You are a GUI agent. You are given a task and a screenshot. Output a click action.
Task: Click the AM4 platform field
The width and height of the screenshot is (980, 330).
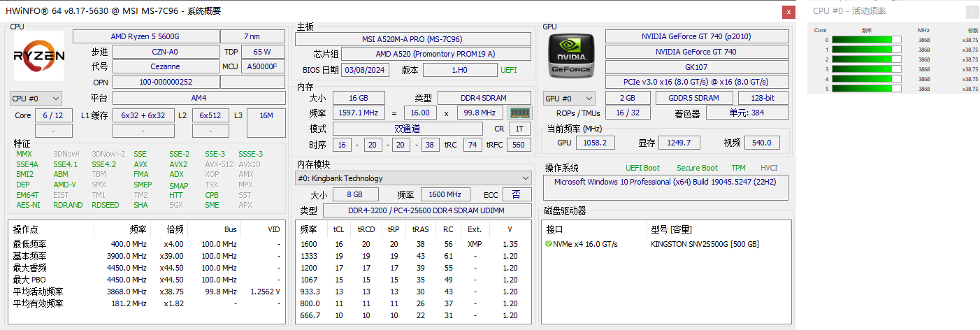[199, 99]
